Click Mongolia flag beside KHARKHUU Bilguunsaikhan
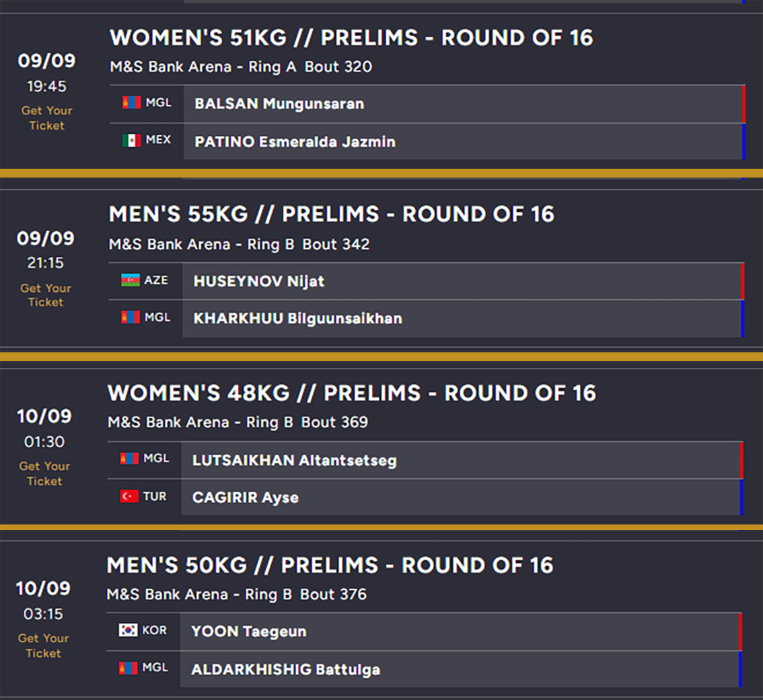 point(131,317)
